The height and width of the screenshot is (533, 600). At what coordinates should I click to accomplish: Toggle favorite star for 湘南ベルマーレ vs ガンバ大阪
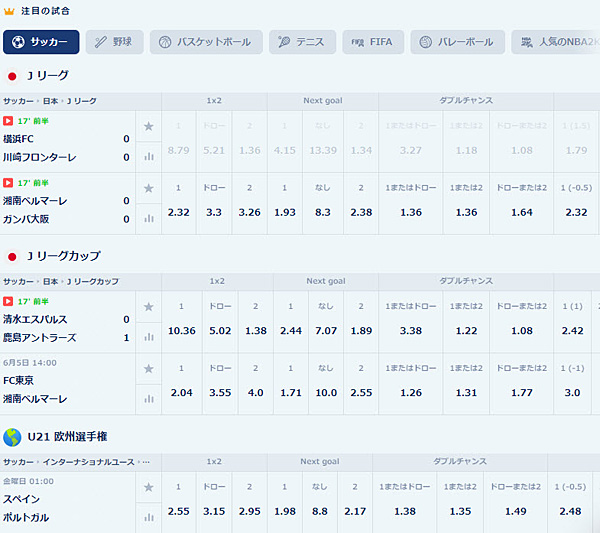pos(148,188)
